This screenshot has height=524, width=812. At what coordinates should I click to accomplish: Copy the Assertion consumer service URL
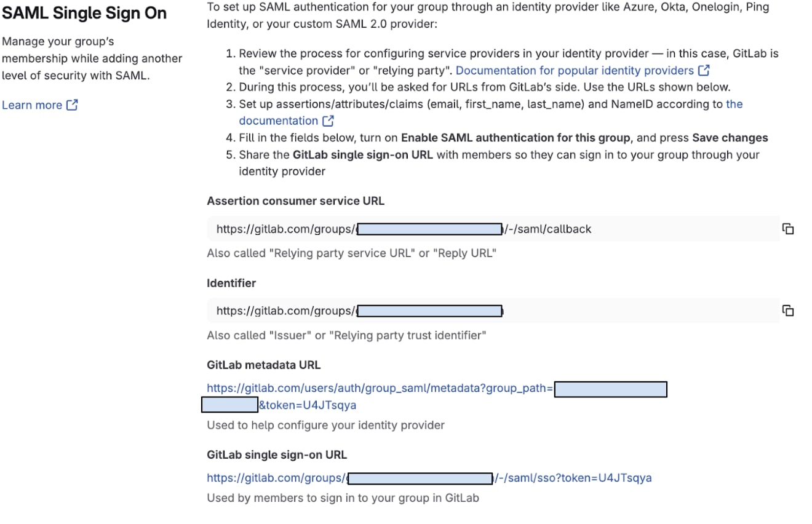789,228
